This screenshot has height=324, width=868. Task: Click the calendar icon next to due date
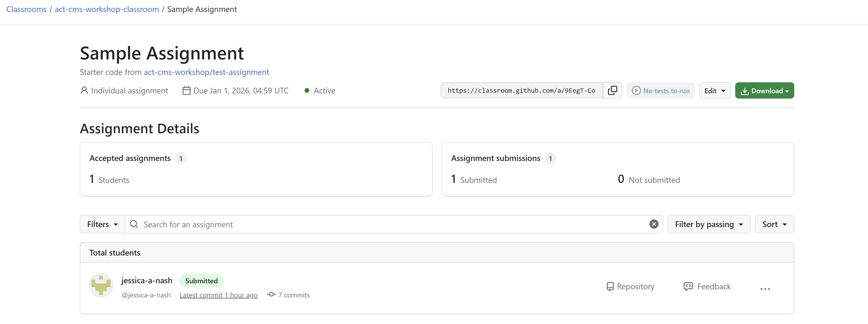click(x=186, y=91)
